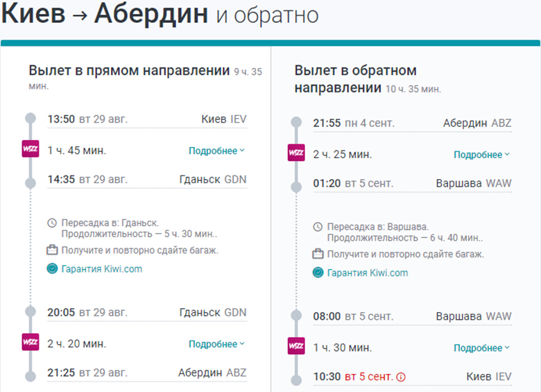Expand Подробнее for the 1 ч. 45 мин. flight
Screen dimensions: 541x392
[216, 151]
